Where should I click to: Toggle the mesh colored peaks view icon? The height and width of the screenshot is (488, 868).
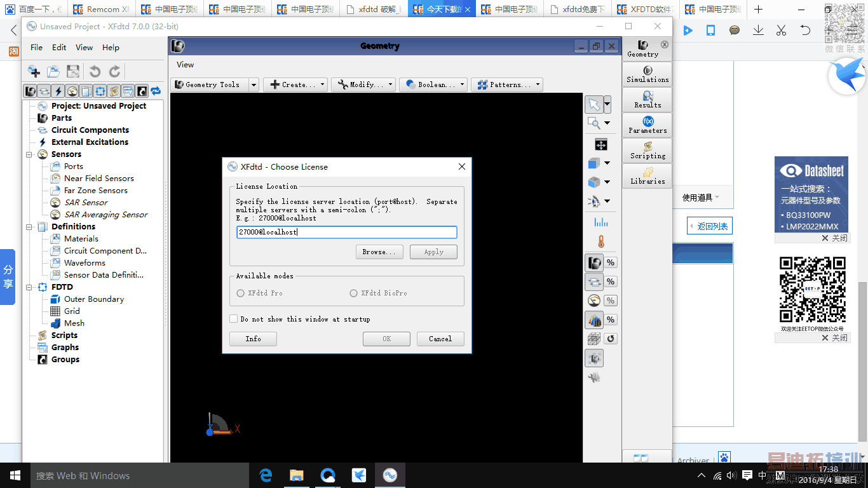[x=594, y=320]
